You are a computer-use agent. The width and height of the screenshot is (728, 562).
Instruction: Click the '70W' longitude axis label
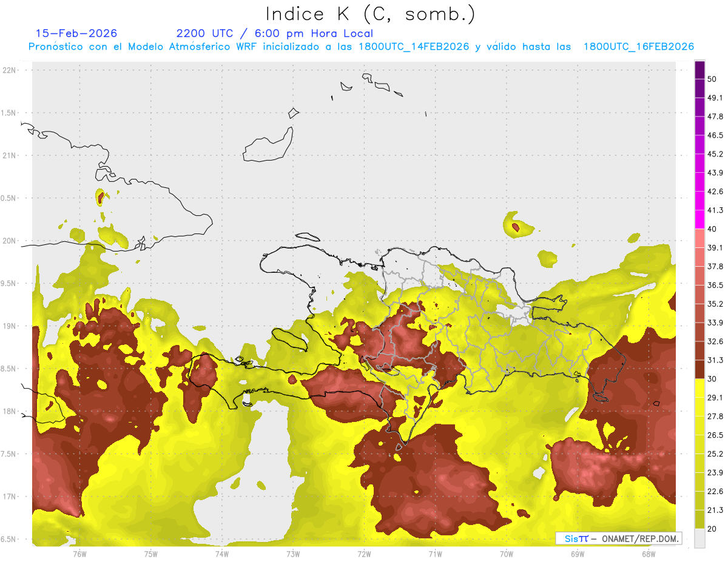[x=507, y=554]
